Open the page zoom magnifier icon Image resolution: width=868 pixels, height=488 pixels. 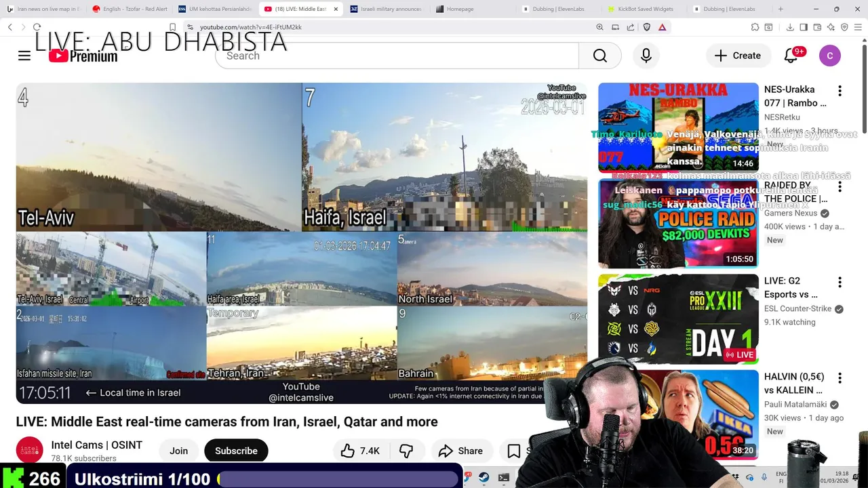click(599, 27)
